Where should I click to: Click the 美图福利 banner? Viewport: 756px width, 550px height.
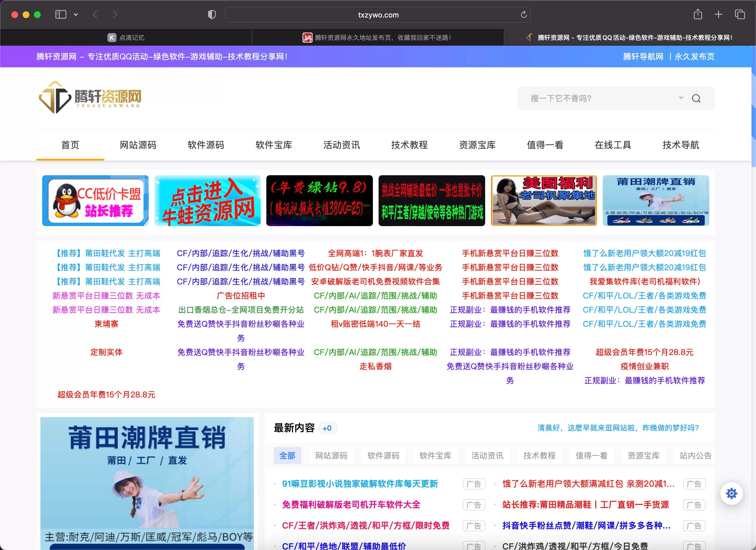pyautogui.click(x=544, y=201)
